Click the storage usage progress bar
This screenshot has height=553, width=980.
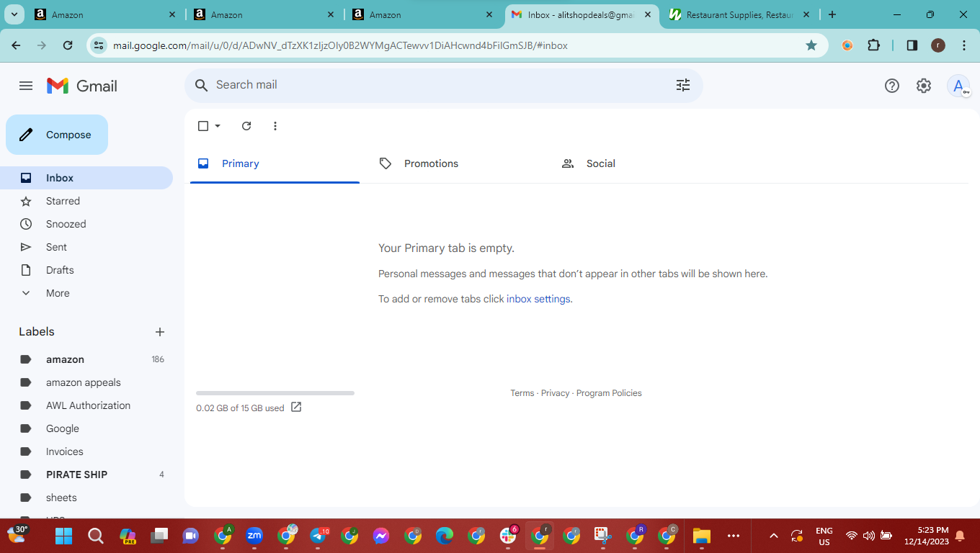click(275, 393)
